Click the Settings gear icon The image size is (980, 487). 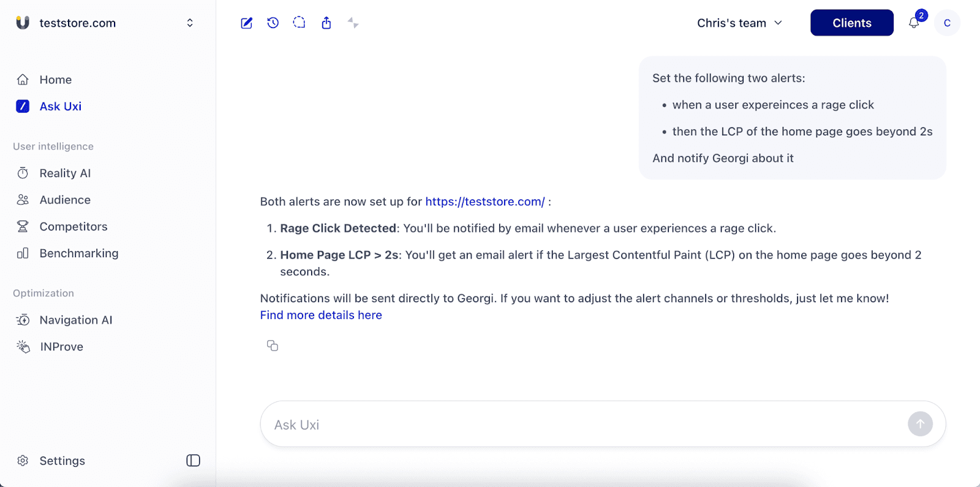(x=23, y=461)
